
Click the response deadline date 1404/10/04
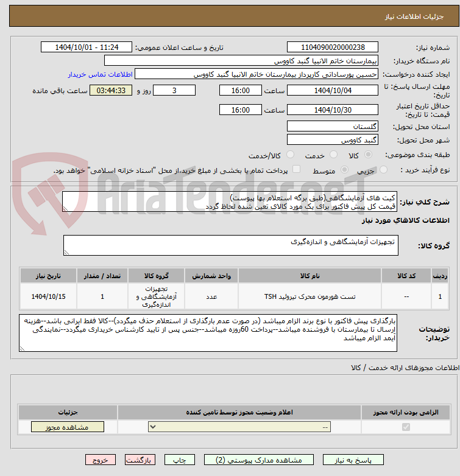(x=333, y=91)
